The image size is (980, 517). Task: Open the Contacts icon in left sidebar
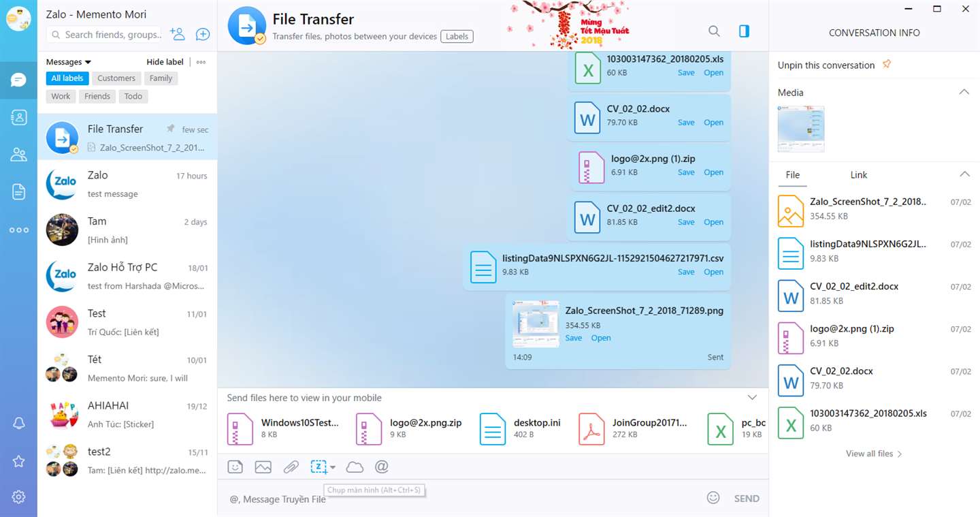point(18,117)
